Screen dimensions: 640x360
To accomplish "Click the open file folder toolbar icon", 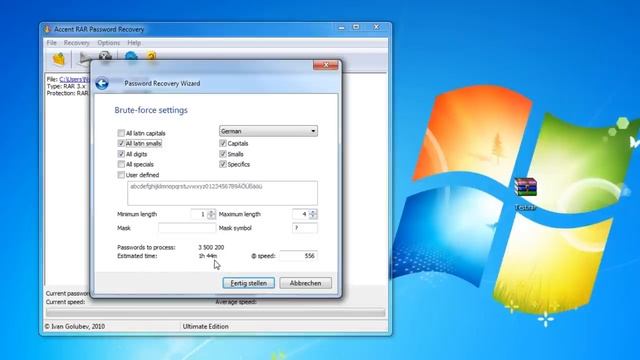I will coord(59,59).
